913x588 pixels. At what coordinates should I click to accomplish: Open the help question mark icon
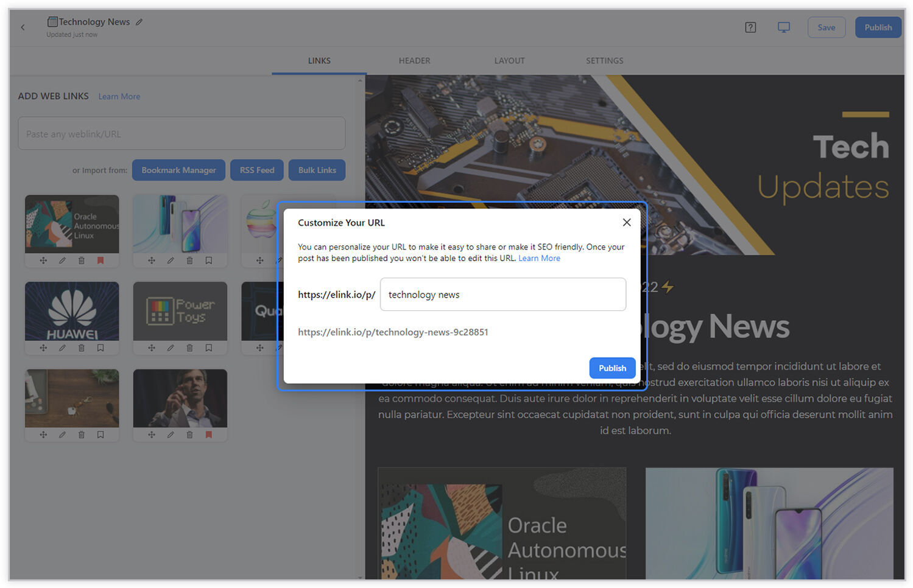click(750, 27)
